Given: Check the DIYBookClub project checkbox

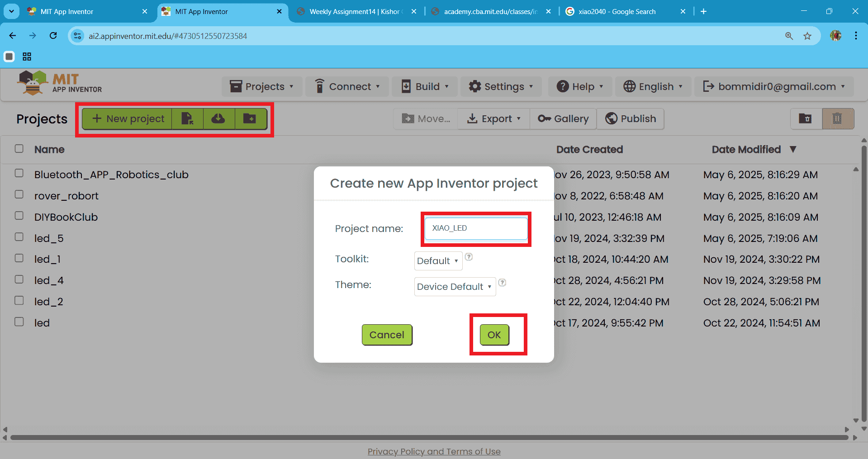Looking at the screenshot, I should click(19, 216).
